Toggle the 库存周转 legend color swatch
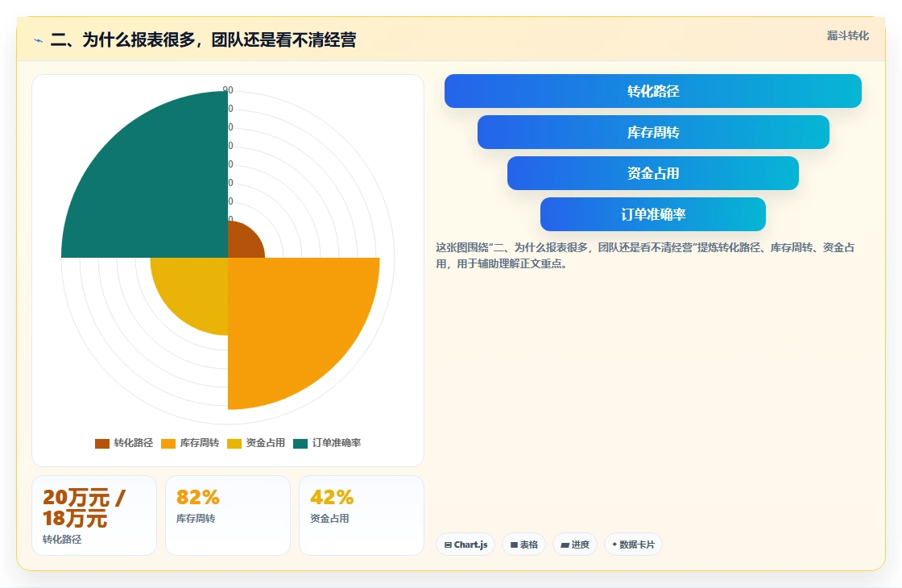Screen dimensions: 902x588 tap(168, 444)
